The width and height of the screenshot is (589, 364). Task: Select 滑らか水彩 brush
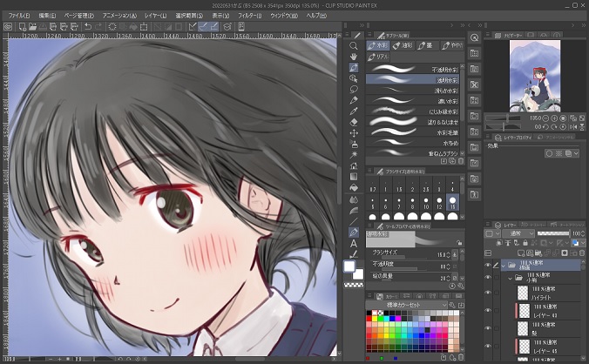[412, 91]
